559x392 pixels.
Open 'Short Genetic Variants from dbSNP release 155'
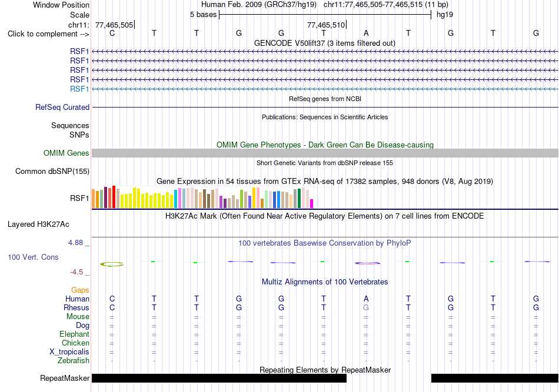[x=325, y=163]
